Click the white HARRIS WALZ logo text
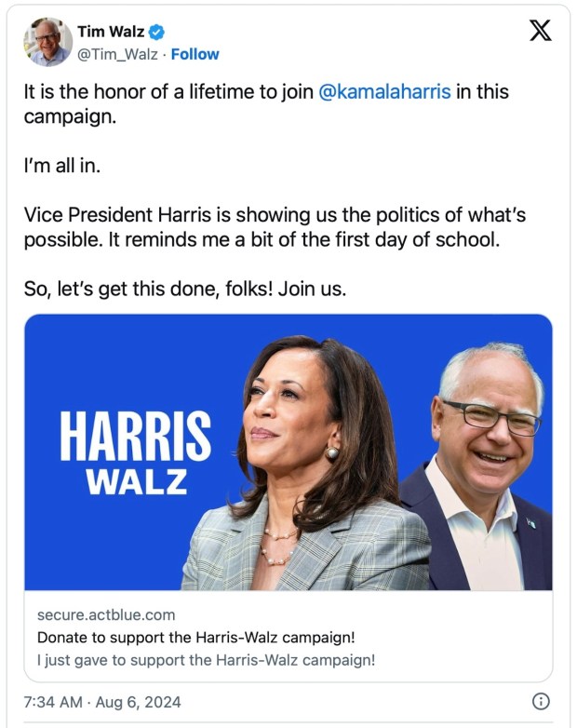This screenshot has height=728, width=577. click(x=135, y=452)
